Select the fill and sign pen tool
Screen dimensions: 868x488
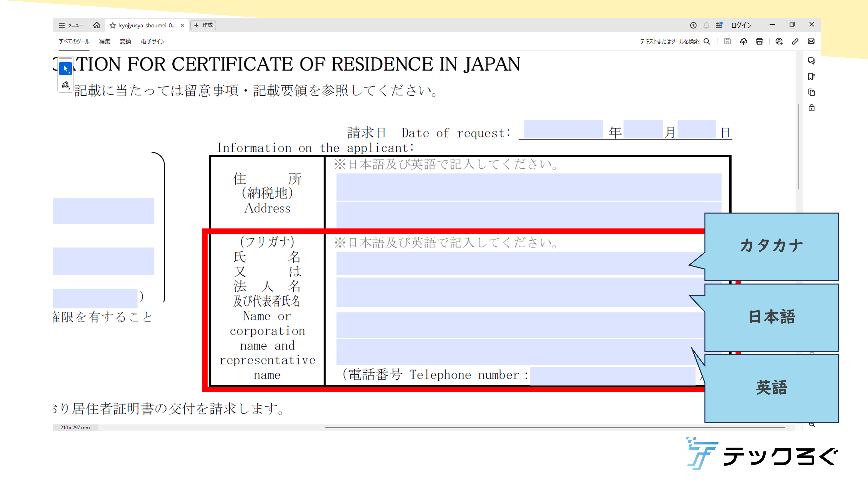coord(65,85)
